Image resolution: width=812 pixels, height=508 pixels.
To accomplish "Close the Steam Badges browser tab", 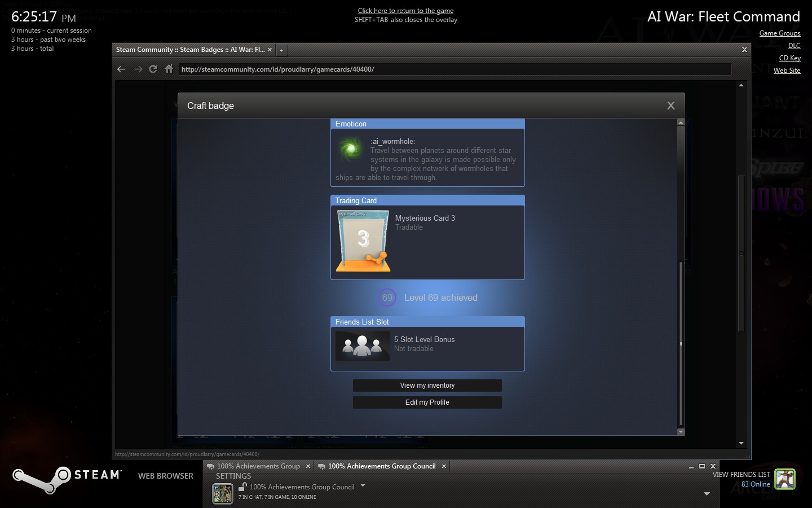I will [x=270, y=50].
